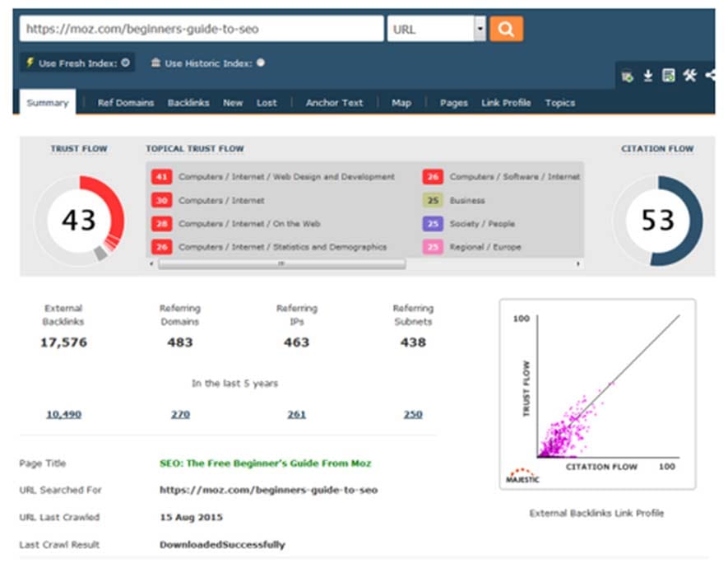Screen dimensions: 728x568
Task: Click the URL search input field
Action: 202,29
